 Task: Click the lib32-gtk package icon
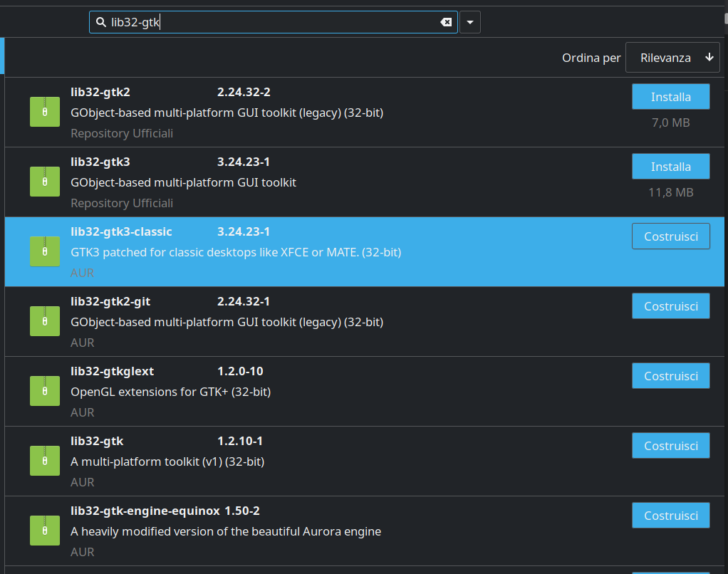click(x=44, y=461)
